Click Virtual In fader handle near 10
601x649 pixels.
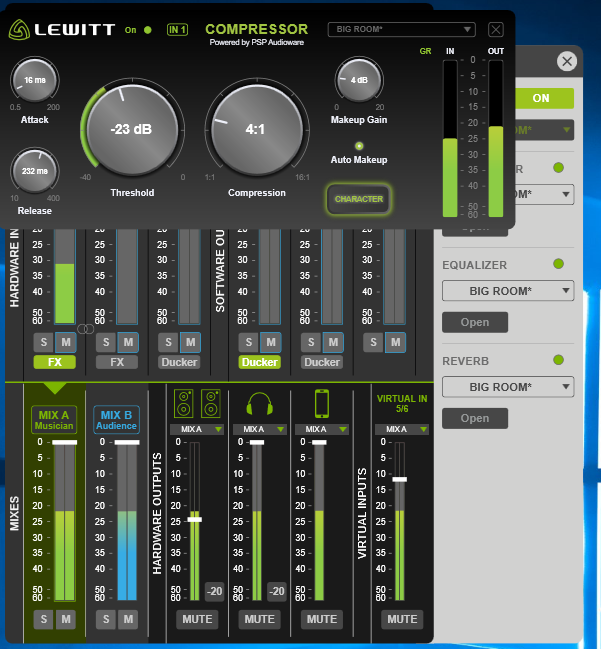(x=399, y=479)
